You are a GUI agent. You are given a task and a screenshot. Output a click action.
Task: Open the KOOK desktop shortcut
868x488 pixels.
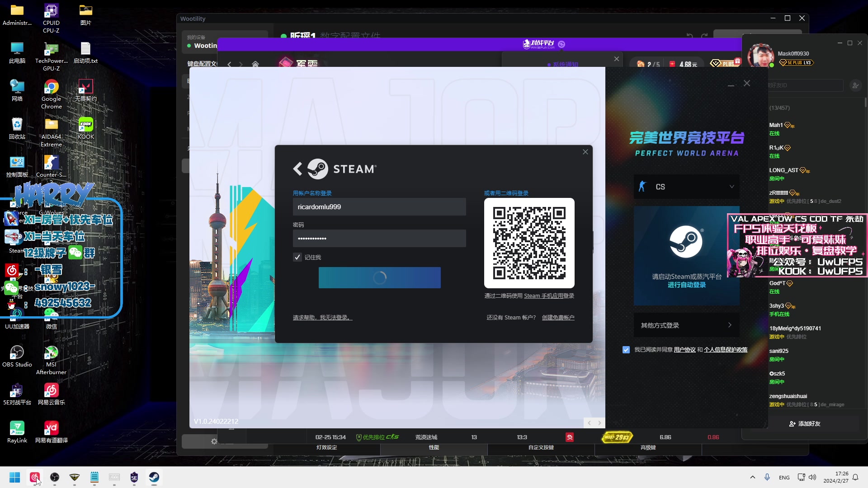86,128
